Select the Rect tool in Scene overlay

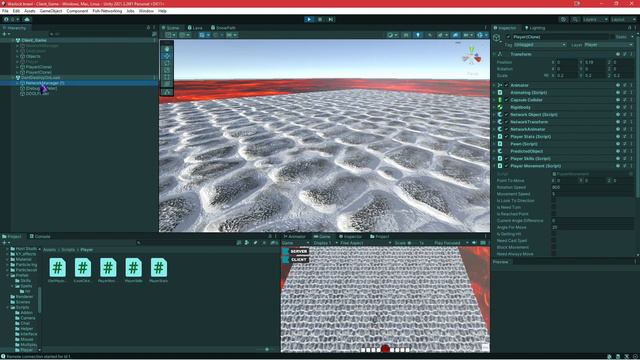point(167,76)
